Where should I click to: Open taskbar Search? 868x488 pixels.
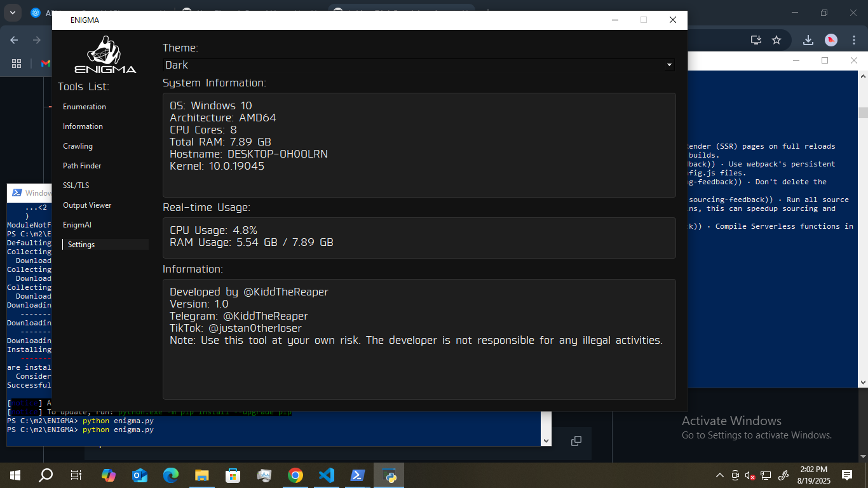click(46, 475)
